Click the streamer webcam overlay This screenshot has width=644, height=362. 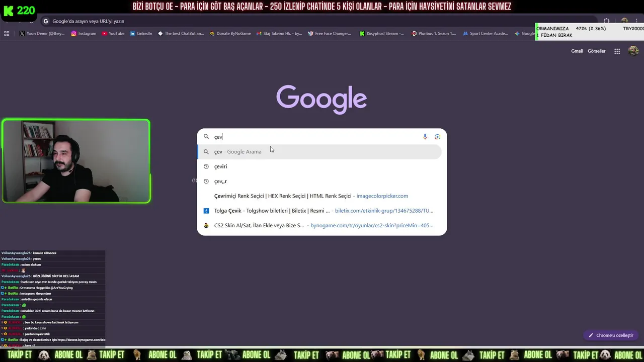pos(76,161)
